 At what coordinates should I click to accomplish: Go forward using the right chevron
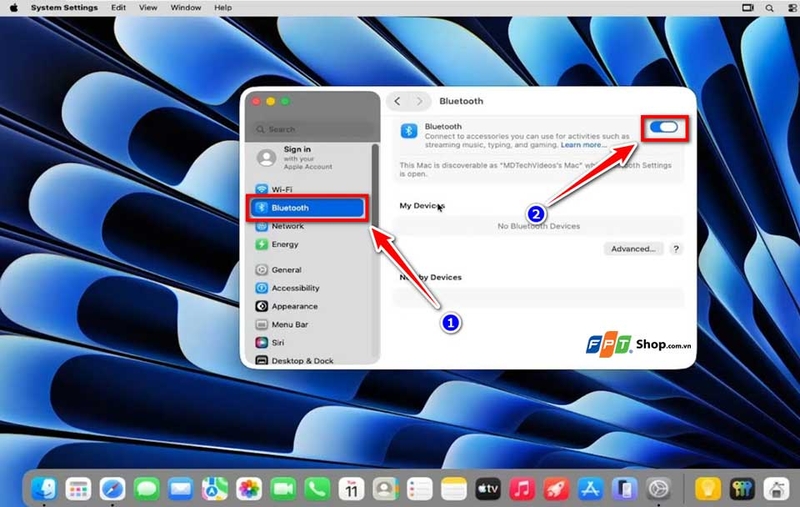pyautogui.click(x=419, y=101)
